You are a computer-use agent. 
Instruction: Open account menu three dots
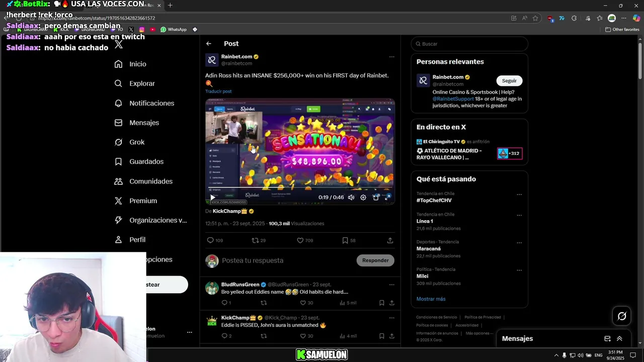(x=190, y=332)
